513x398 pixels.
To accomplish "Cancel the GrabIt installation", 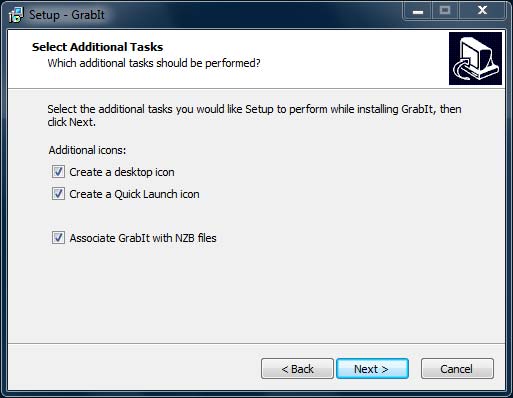I will pyautogui.click(x=457, y=369).
